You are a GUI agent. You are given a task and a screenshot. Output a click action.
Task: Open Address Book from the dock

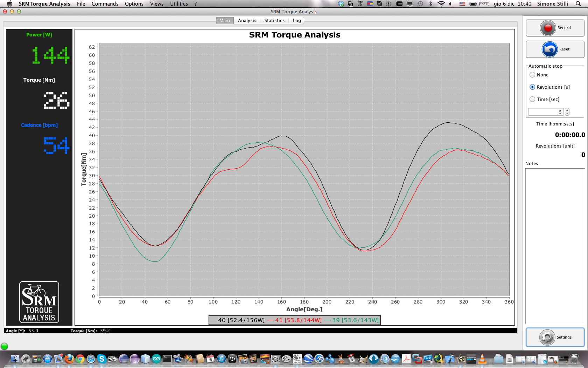[200, 359]
